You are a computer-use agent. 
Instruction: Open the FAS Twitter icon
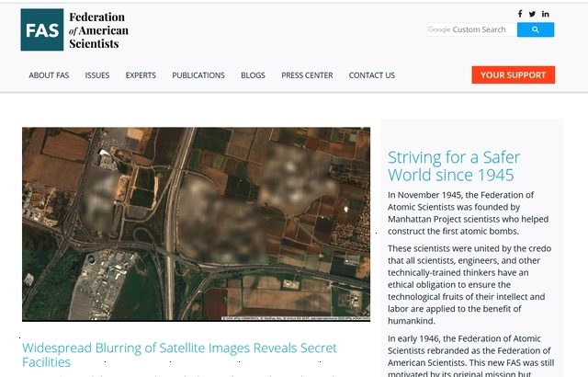click(532, 15)
